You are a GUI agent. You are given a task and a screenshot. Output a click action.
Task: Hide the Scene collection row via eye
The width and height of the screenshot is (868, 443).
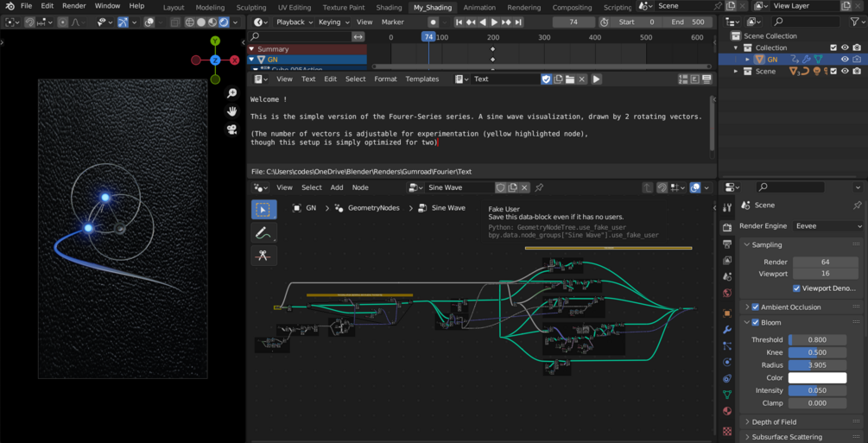pyautogui.click(x=845, y=72)
